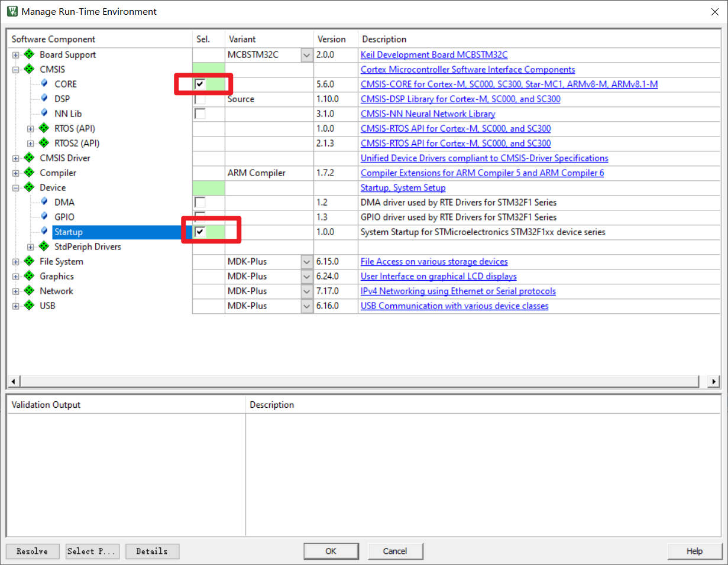Collapse the Device tree node
Screen dimensions: 728x565
click(16, 188)
